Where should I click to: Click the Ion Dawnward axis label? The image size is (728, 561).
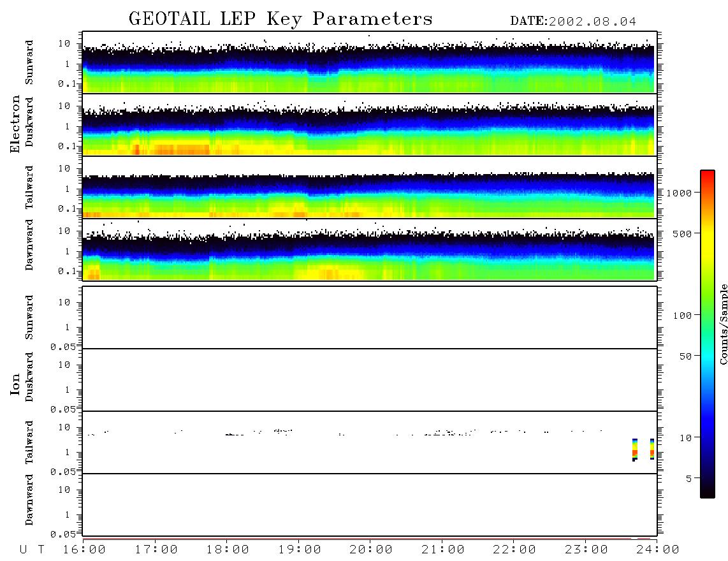(29, 500)
